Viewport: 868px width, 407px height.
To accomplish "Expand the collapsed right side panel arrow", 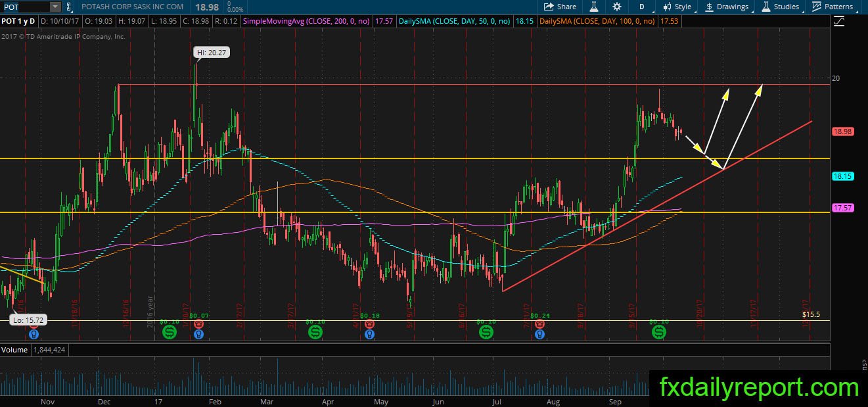I will coord(864,362).
